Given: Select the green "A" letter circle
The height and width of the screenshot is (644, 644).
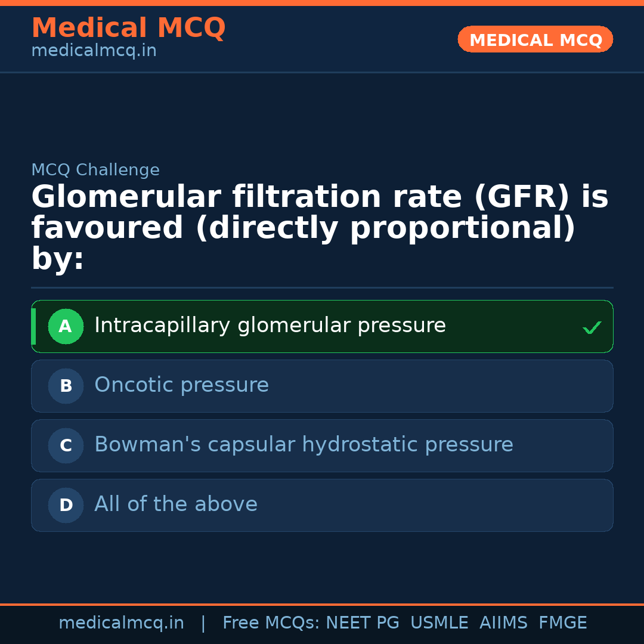Looking at the screenshot, I should (66, 326).
